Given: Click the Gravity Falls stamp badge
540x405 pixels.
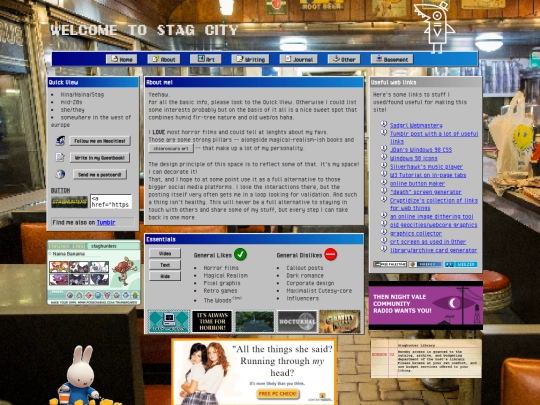Looking at the screenshot, I should click(340, 321).
